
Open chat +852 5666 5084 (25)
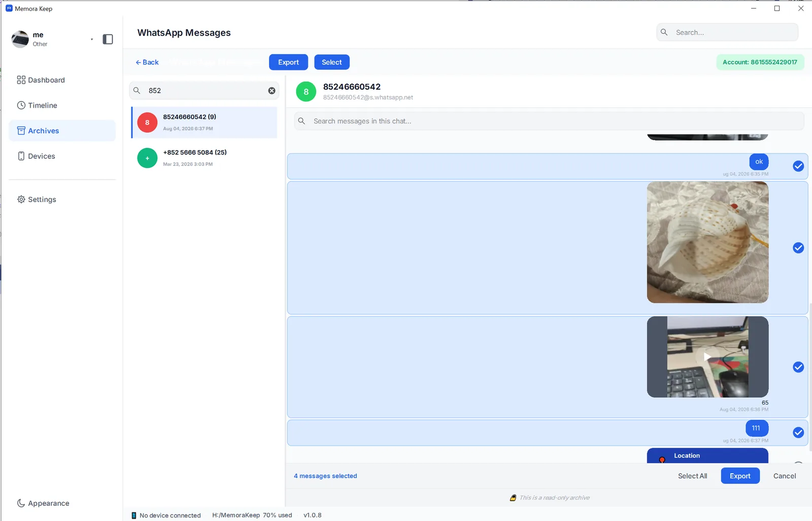[205, 158]
